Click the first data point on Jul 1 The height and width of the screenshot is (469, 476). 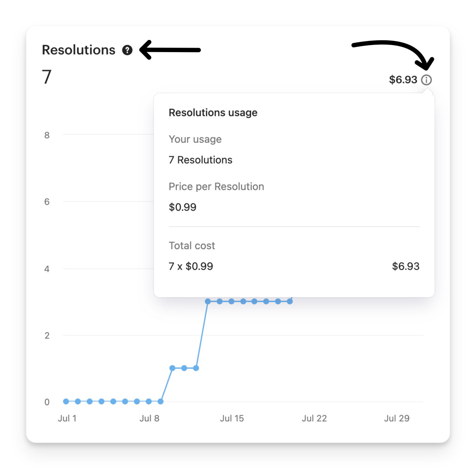click(x=66, y=401)
